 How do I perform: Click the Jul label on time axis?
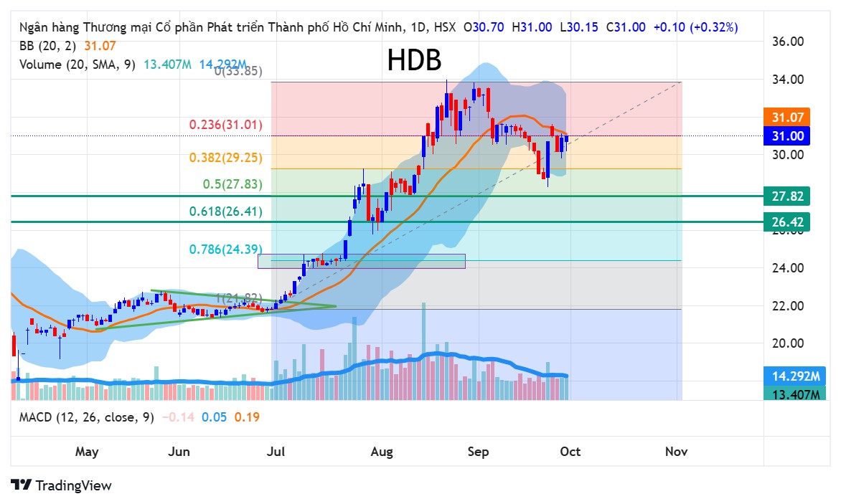click(276, 452)
